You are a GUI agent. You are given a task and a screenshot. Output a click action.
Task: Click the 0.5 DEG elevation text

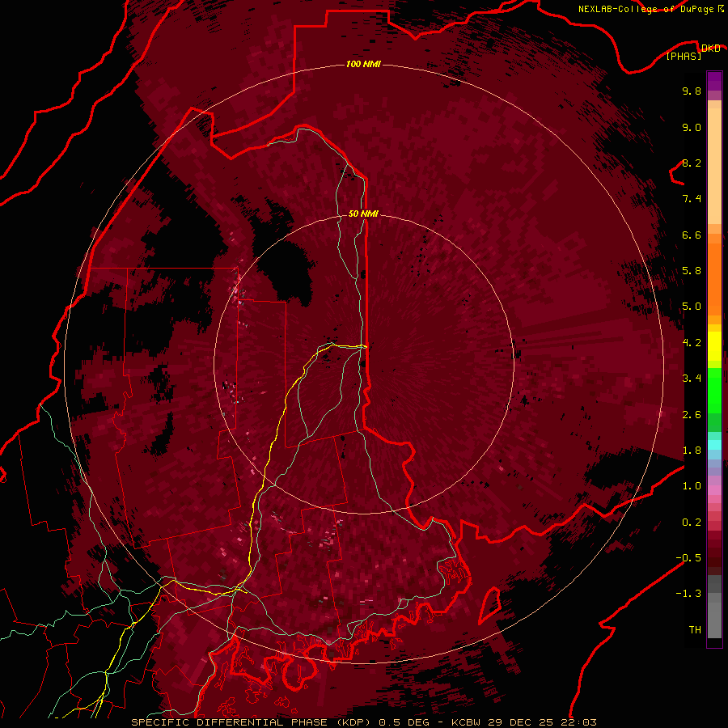coord(404,722)
